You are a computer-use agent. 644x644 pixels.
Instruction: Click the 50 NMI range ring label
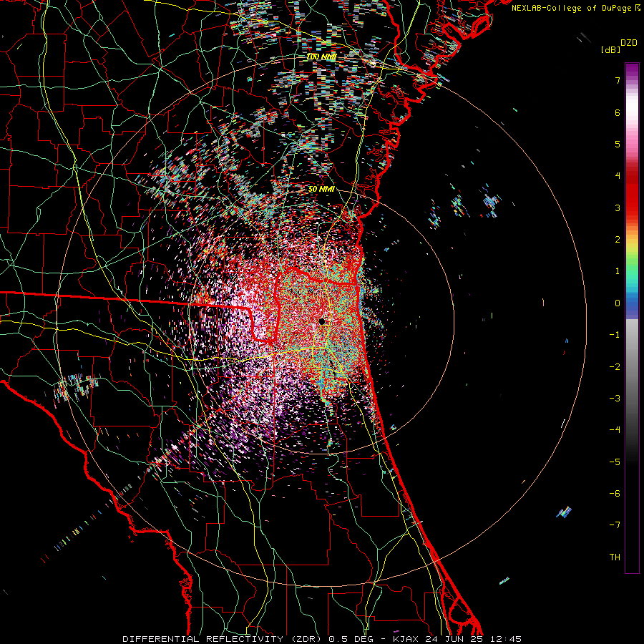tap(321, 189)
